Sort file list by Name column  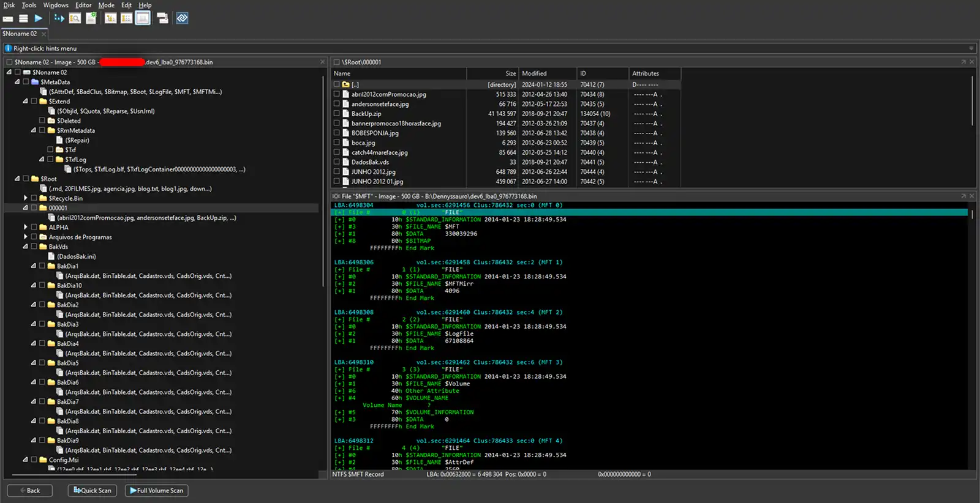click(399, 73)
